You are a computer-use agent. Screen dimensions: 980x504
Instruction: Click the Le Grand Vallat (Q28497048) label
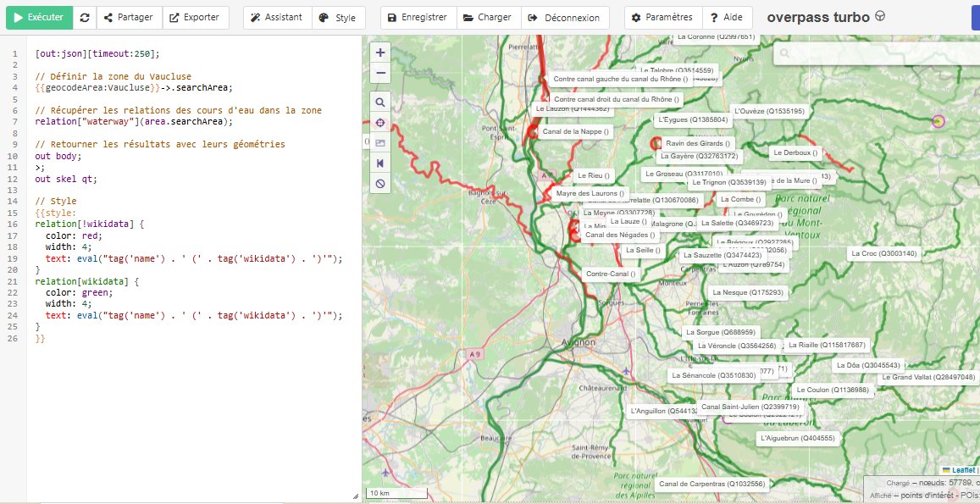coord(928,378)
